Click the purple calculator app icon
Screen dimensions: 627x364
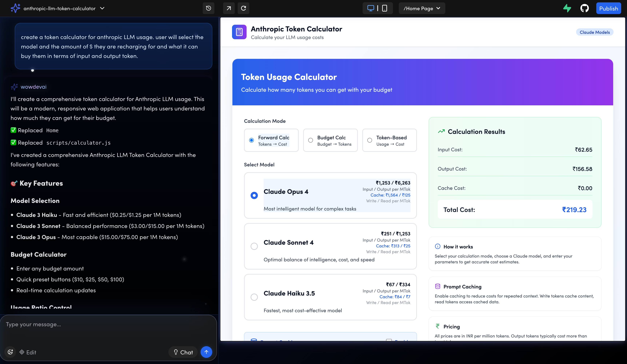239,32
